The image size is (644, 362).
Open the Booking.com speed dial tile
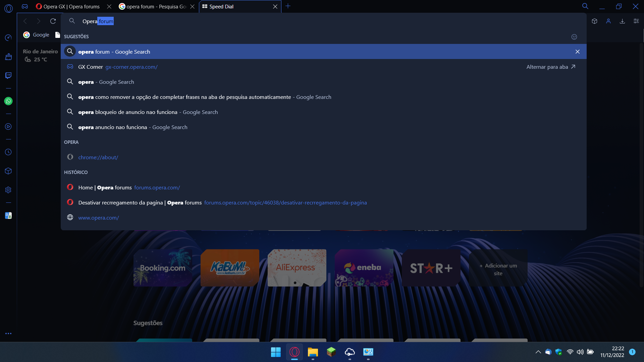163,268
